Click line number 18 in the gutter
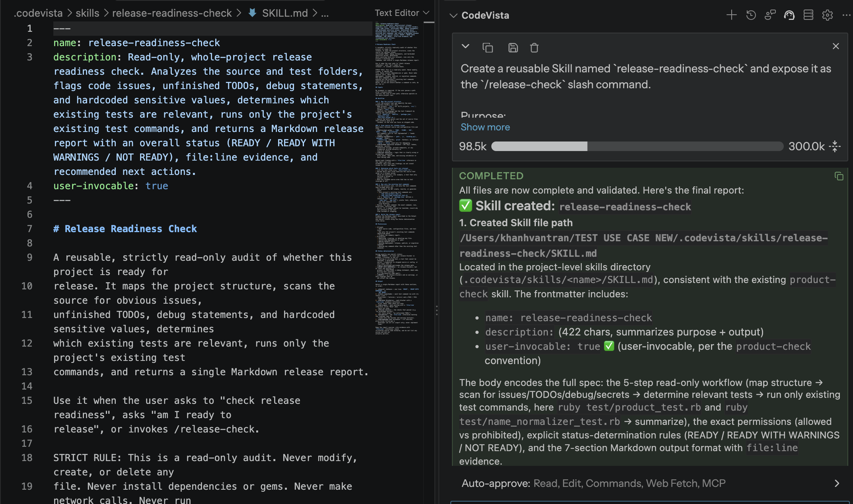853x504 pixels. (x=27, y=458)
